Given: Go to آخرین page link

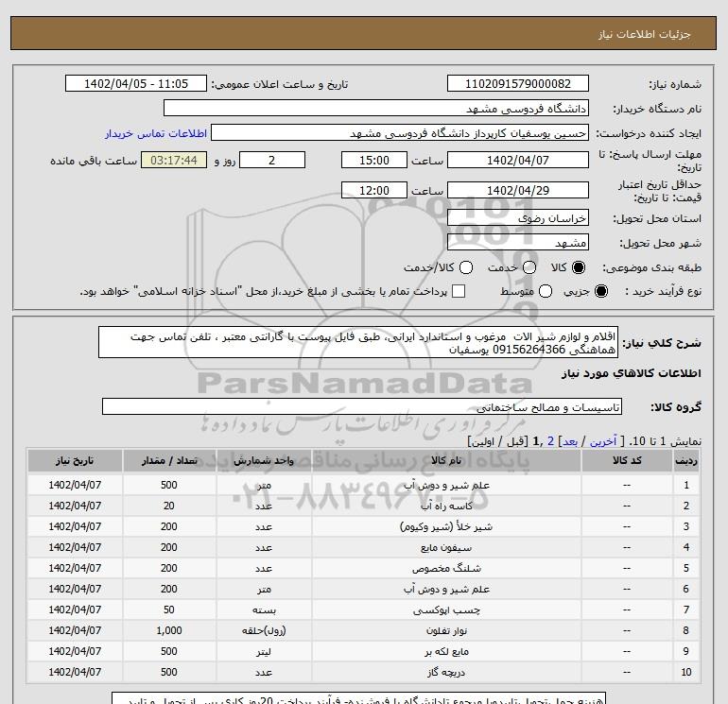Looking at the screenshot, I should tap(602, 441).
